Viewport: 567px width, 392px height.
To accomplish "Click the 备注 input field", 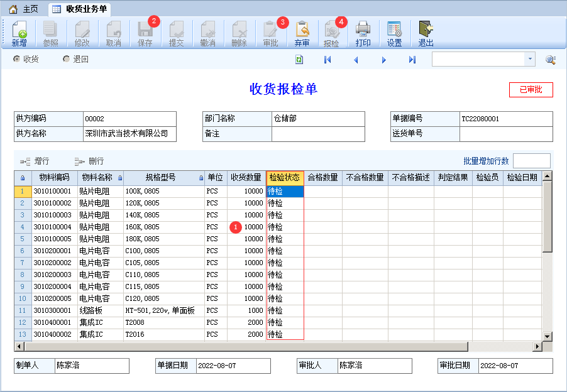I will (x=318, y=134).
